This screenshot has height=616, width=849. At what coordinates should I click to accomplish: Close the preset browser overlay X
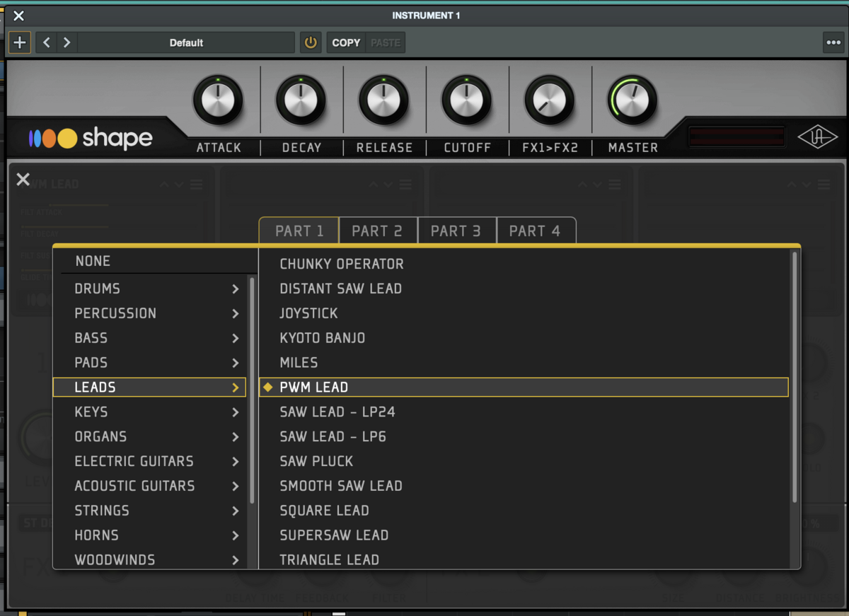[x=23, y=180]
